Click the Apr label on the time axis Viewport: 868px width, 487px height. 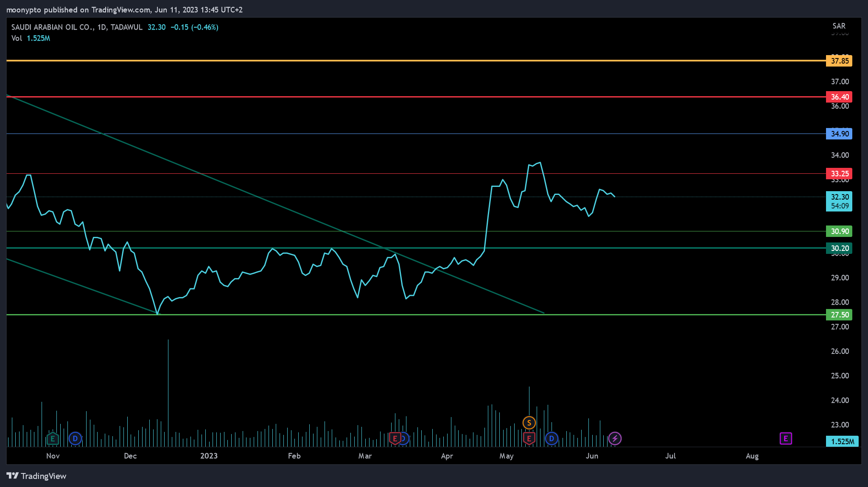pos(447,456)
